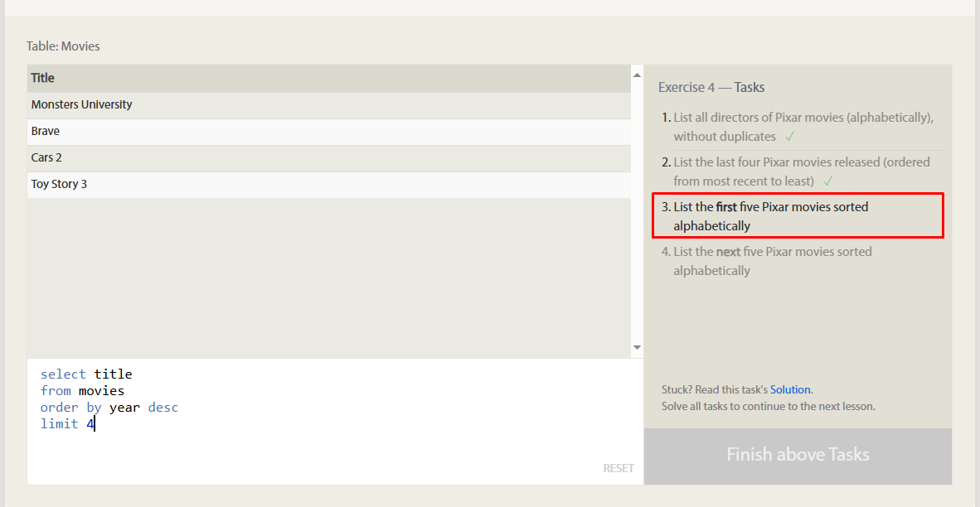Click the Exercise 4 — Tasks heading
This screenshot has height=507, width=980.
[711, 88]
